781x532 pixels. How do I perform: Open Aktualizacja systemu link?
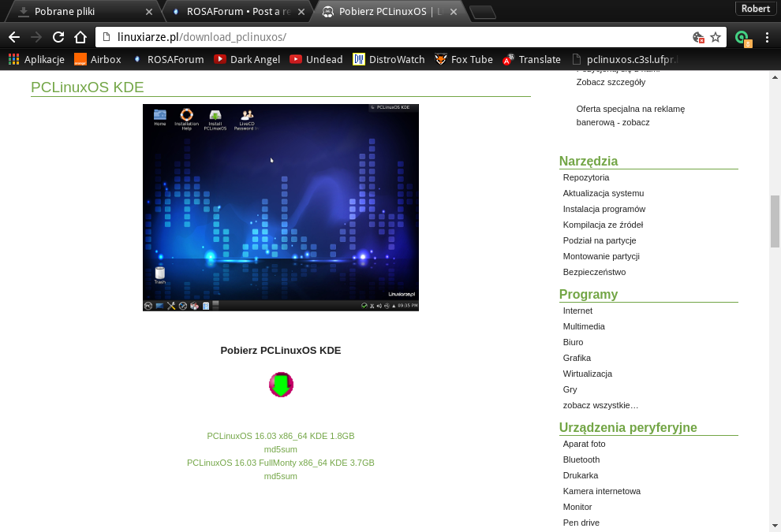(x=603, y=194)
